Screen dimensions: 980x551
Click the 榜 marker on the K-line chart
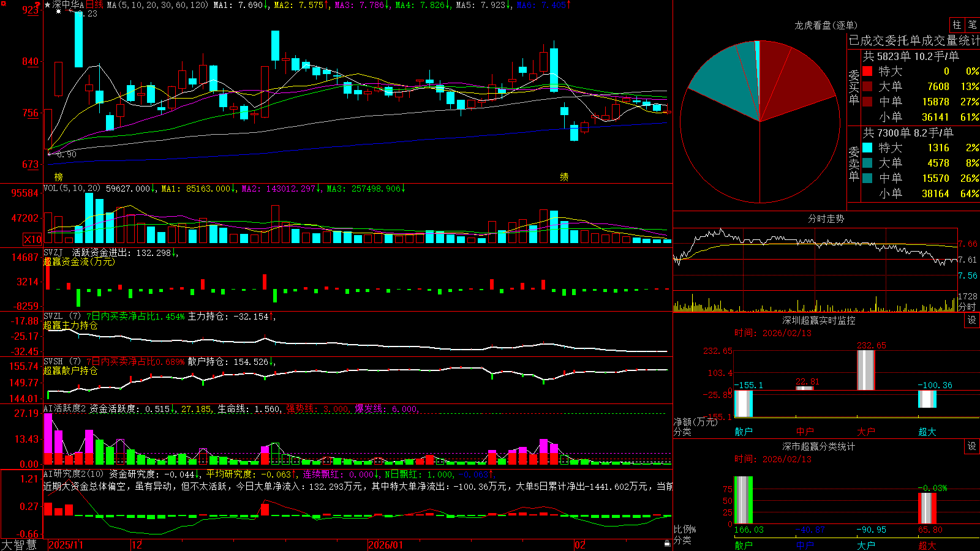coord(58,177)
